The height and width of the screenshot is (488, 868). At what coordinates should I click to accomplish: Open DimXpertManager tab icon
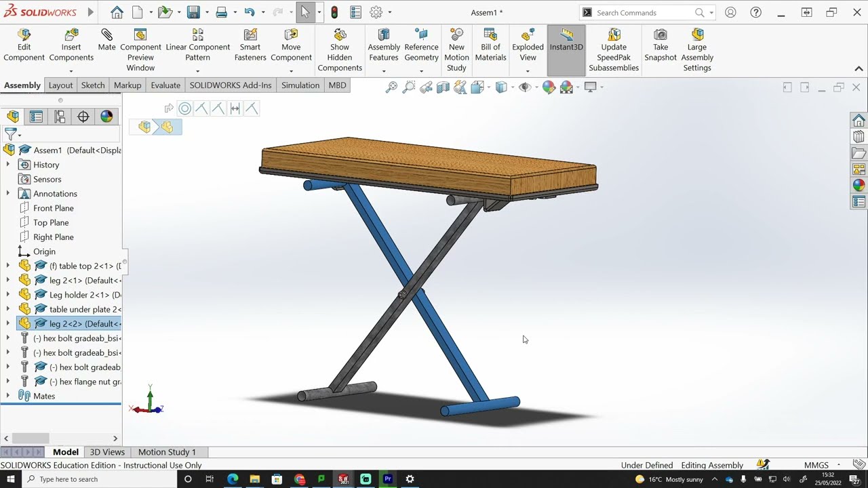pos(83,117)
